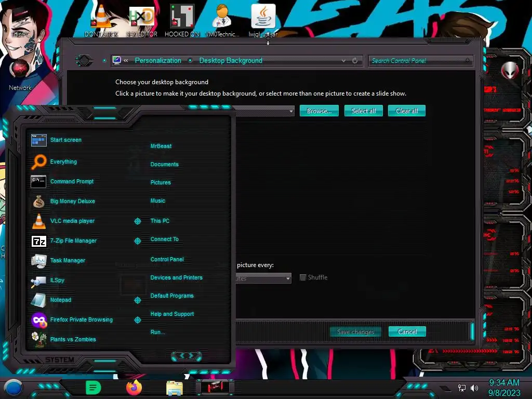Viewport: 532px width, 399px height.
Task: Open HOOKED ON desktop shortcut
Action: pos(182,20)
